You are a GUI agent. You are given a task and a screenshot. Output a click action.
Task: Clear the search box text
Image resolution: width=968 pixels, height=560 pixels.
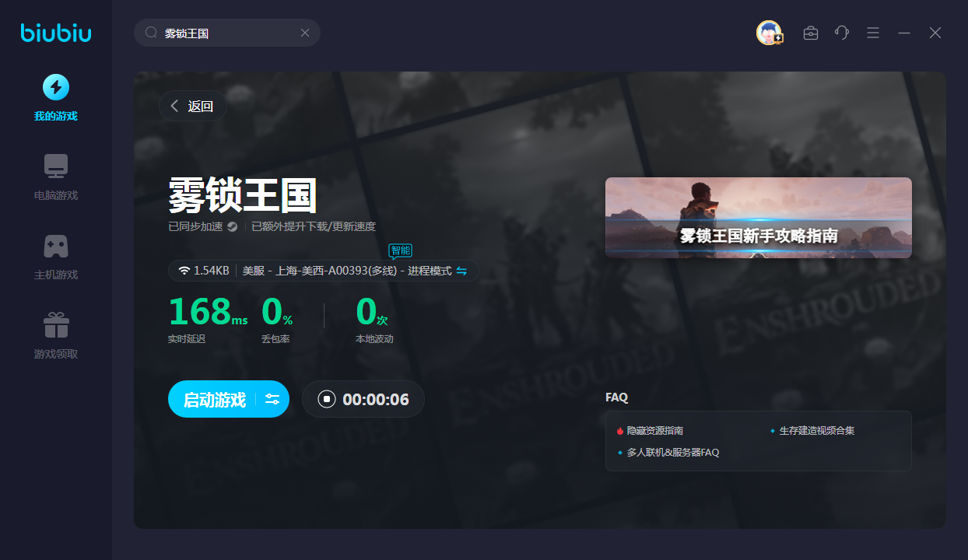coord(305,33)
